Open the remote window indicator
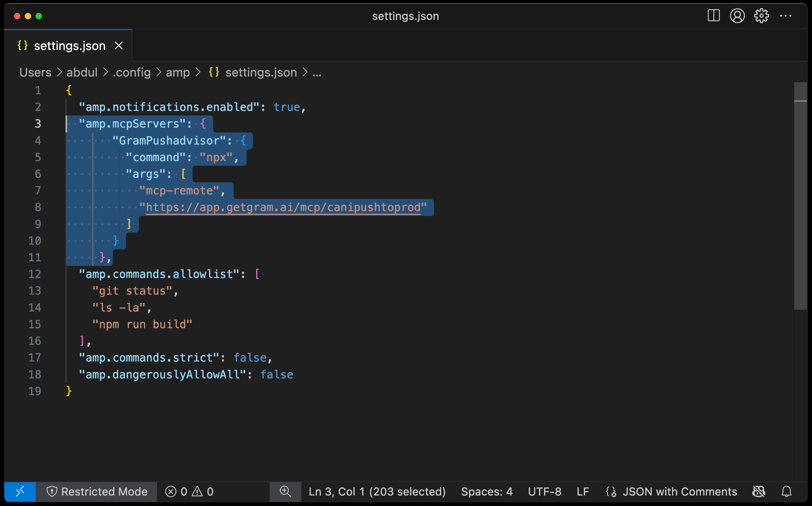Viewport: 812px width, 506px height. (x=20, y=491)
